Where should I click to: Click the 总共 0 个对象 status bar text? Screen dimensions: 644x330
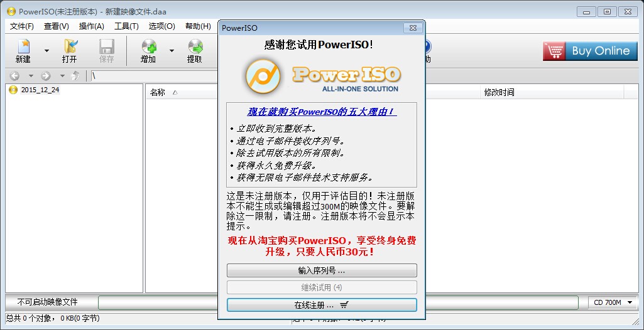pos(53,318)
